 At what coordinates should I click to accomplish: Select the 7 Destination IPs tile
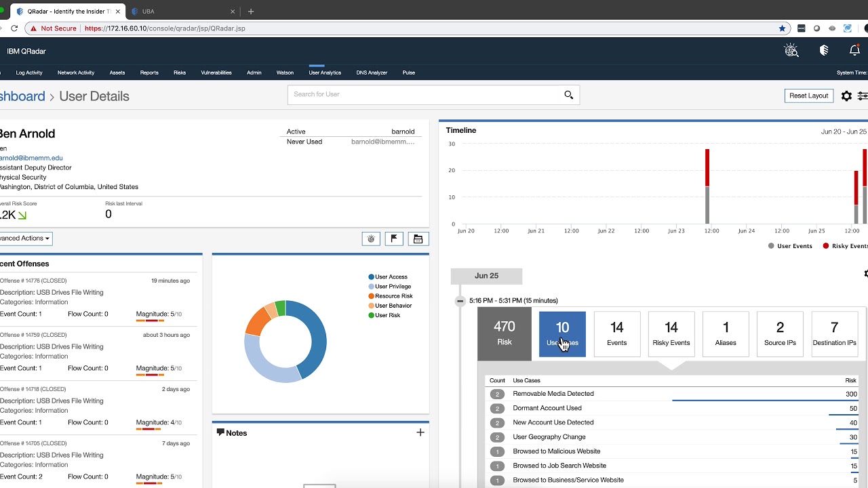coord(834,334)
